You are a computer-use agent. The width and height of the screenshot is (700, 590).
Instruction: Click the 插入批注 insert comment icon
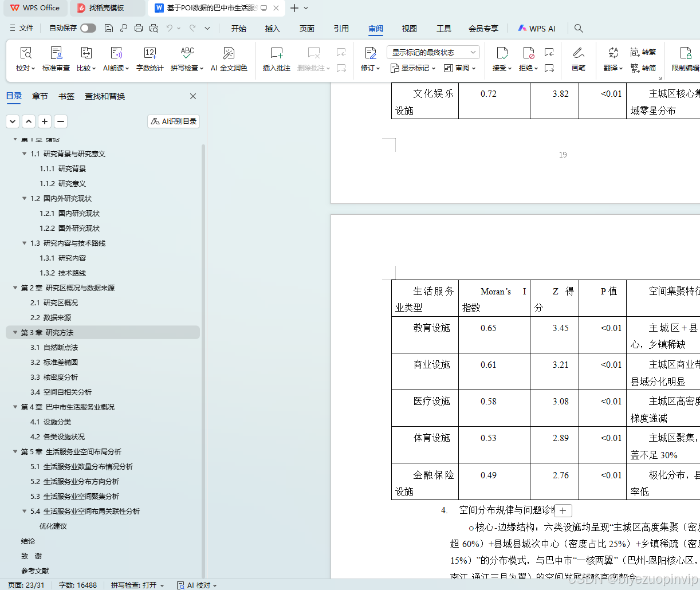pyautogui.click(x=277, y=53)
